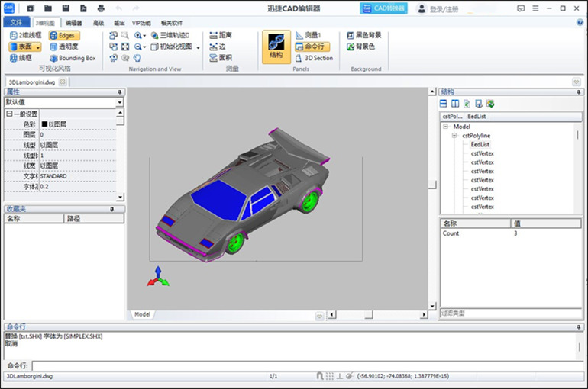Click the new file icon in title bar
588x389 pixels.
(x=31, y=8)
